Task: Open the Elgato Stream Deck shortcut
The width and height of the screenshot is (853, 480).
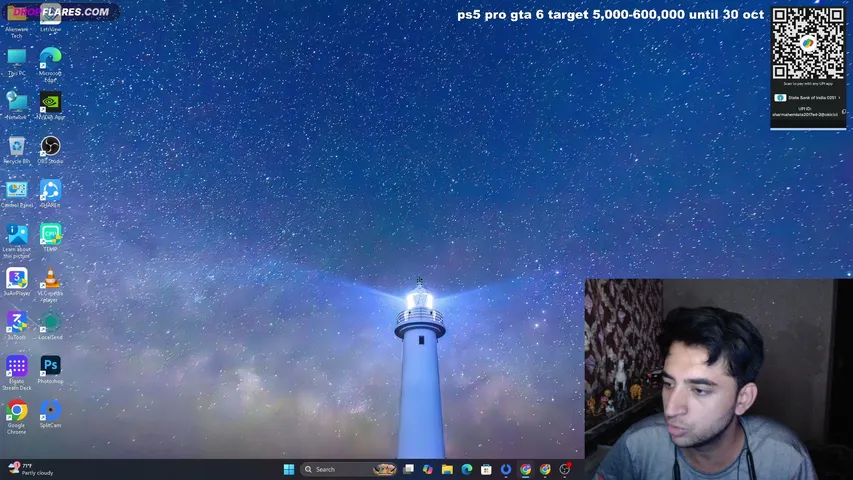Action: coord(16,373)
